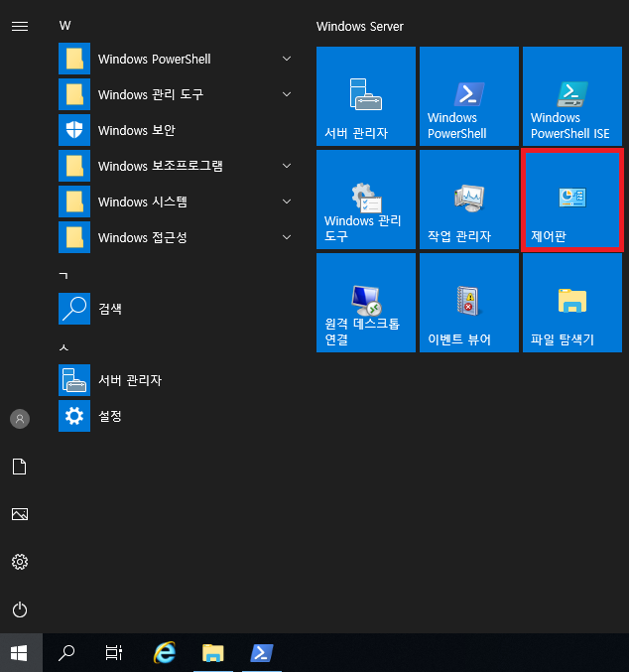Open the Windows PowerShell ISE tile
630x672 pixels.
pos(572,96)
